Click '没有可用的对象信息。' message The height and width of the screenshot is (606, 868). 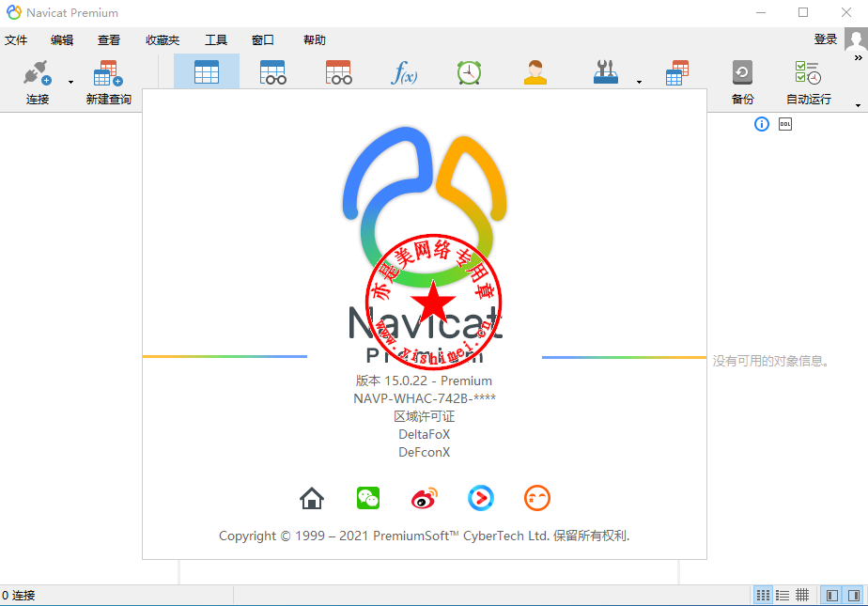pos(770,361)
